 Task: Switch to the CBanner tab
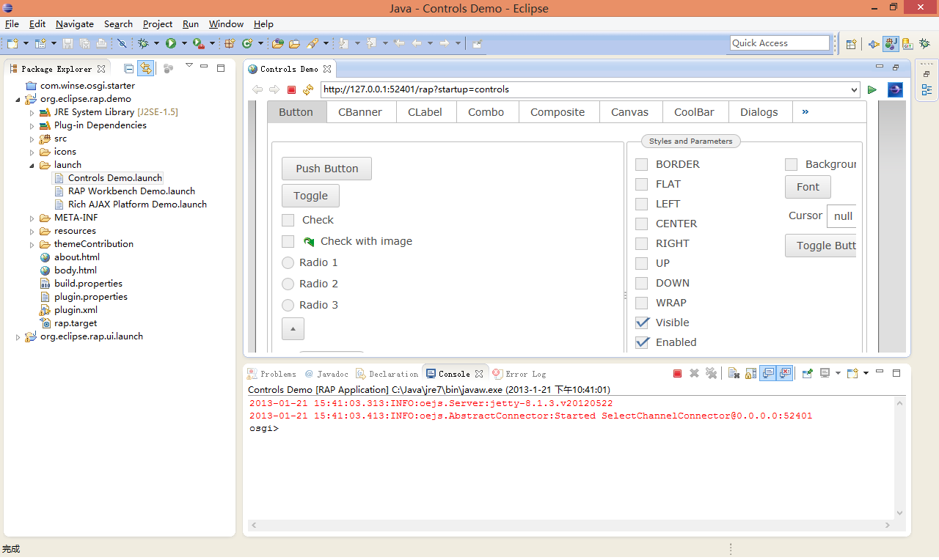click(x=359, y=112)
